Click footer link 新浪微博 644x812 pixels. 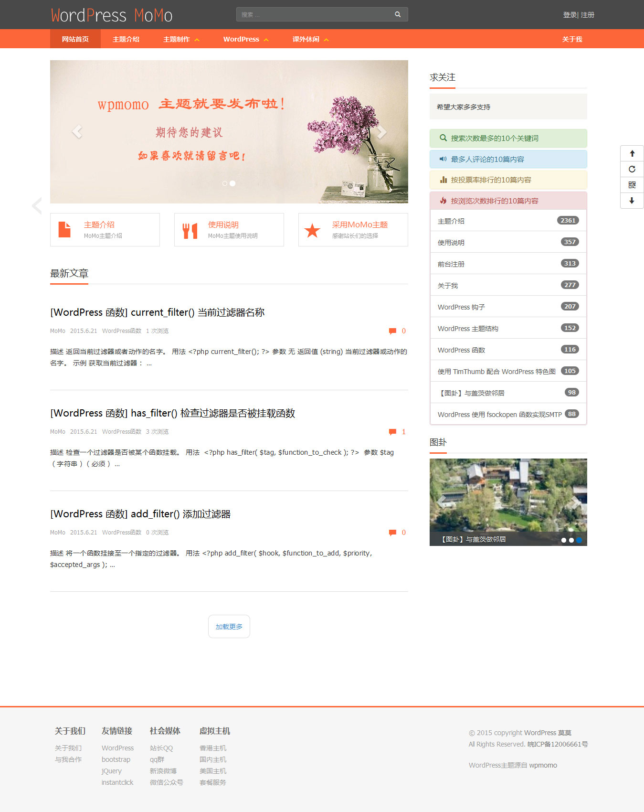[x=163, y=771]
